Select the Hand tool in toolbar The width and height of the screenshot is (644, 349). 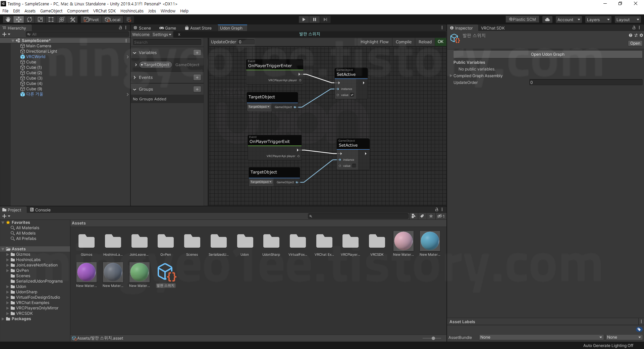coord(8,19)
